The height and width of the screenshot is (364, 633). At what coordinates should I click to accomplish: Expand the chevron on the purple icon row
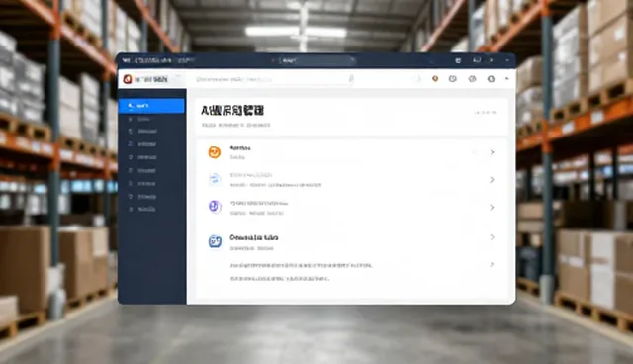coord(492,207)
